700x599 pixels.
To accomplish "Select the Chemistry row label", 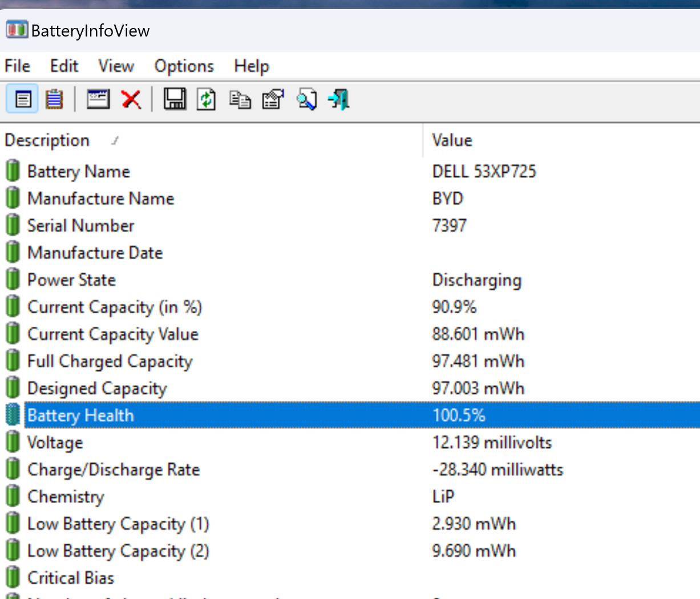I will (x=66, y=497).
